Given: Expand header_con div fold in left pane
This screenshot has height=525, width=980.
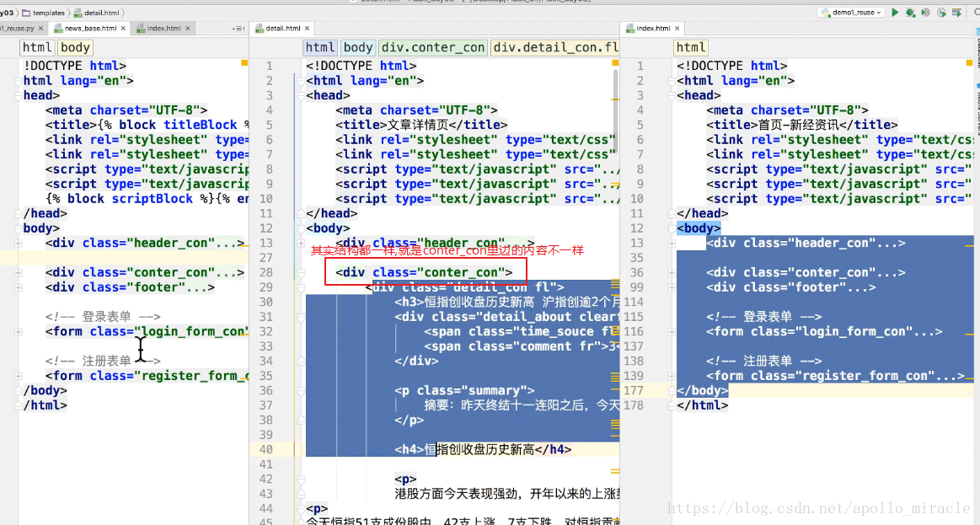Looking at the screenshot, I should tap(19, 244).
